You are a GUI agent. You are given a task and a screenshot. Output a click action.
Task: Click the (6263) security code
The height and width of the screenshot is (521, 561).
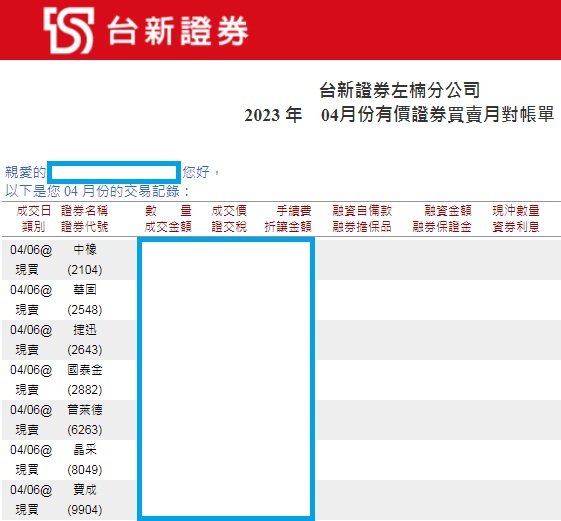point(85,430)
